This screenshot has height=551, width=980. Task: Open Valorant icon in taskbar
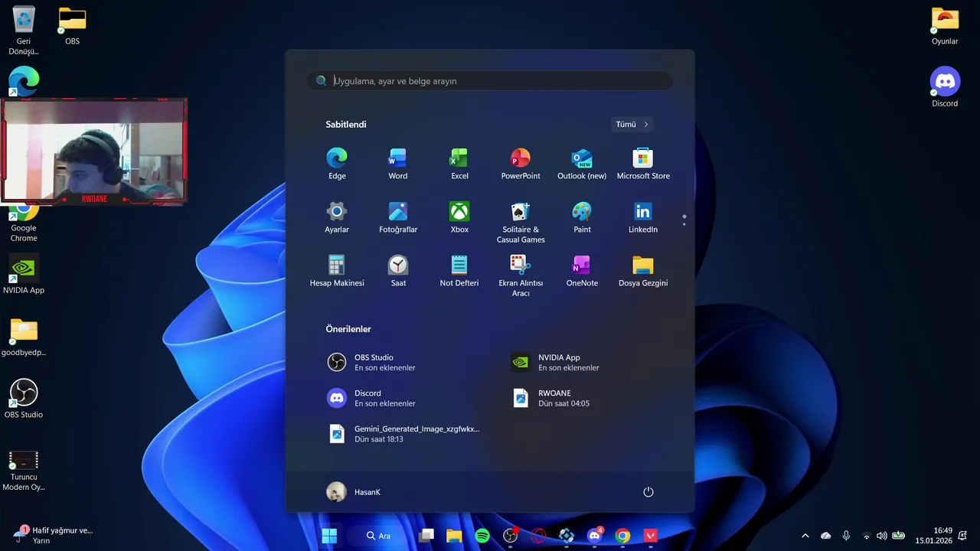[x=651, y=536]
